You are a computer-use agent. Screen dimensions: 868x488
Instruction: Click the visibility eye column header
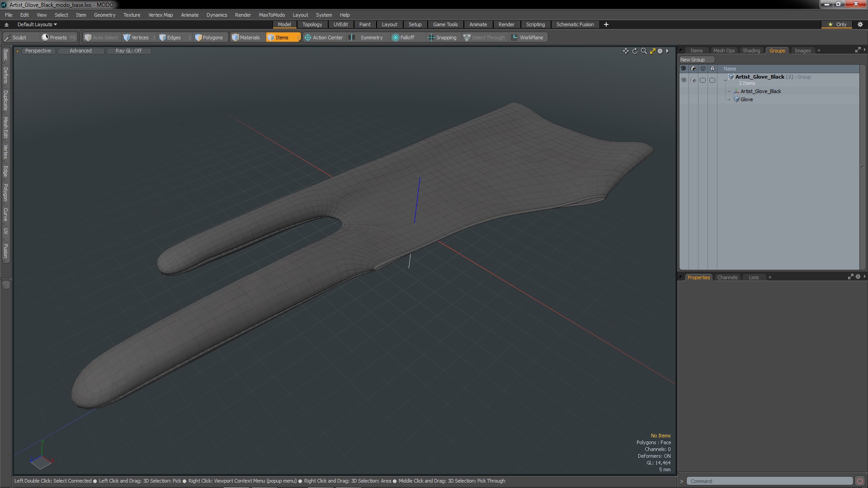[684, 69]
